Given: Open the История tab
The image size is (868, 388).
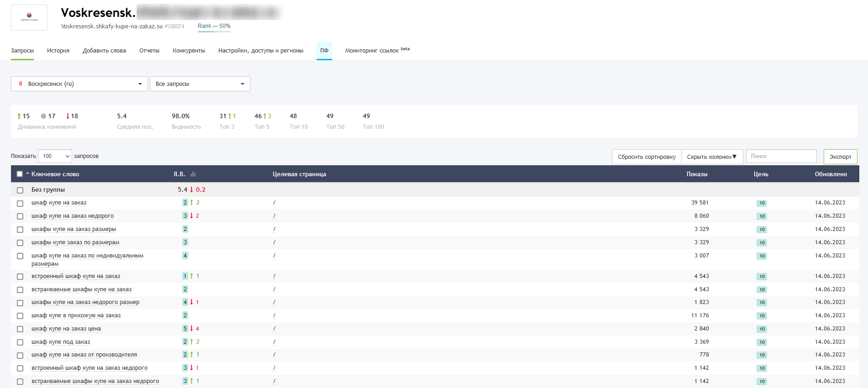Looking at the screenshot, I should pyautogui.click(x=58, y=51).
